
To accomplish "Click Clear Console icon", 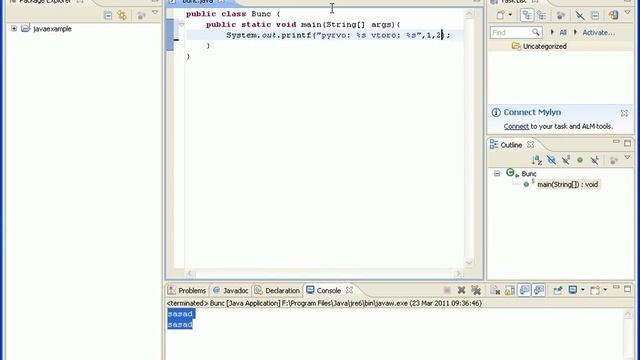I will (495, 290).
